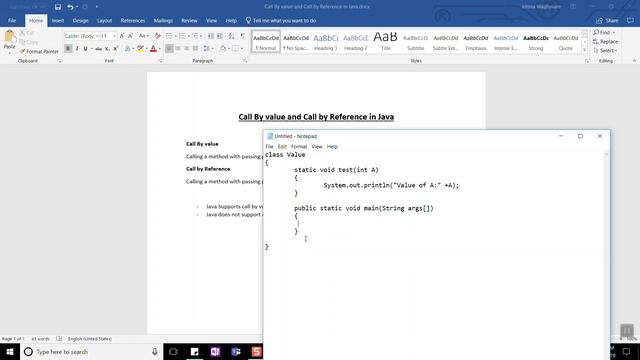Apply subscript formatting
The height and width of the screenshot is (360, 640).
(x=107, y=49)
